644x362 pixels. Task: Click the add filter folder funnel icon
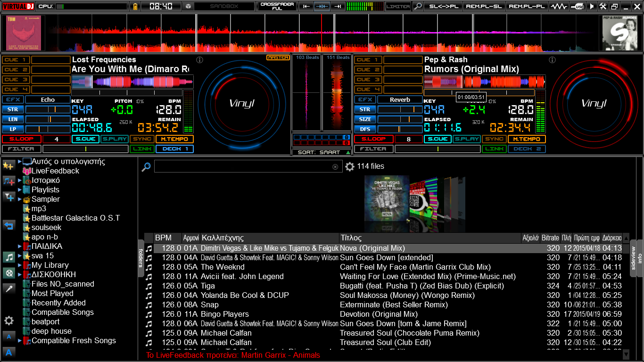point(8,197)
